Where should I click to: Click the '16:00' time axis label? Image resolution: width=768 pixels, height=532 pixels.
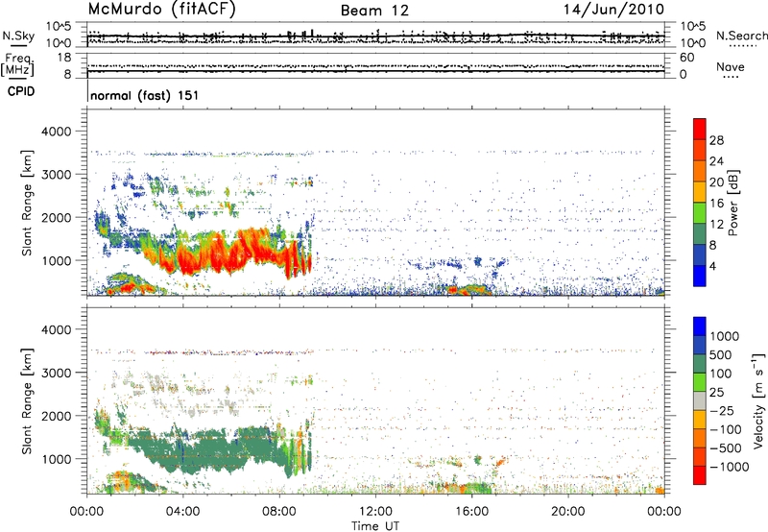click(x=471, y=512)
